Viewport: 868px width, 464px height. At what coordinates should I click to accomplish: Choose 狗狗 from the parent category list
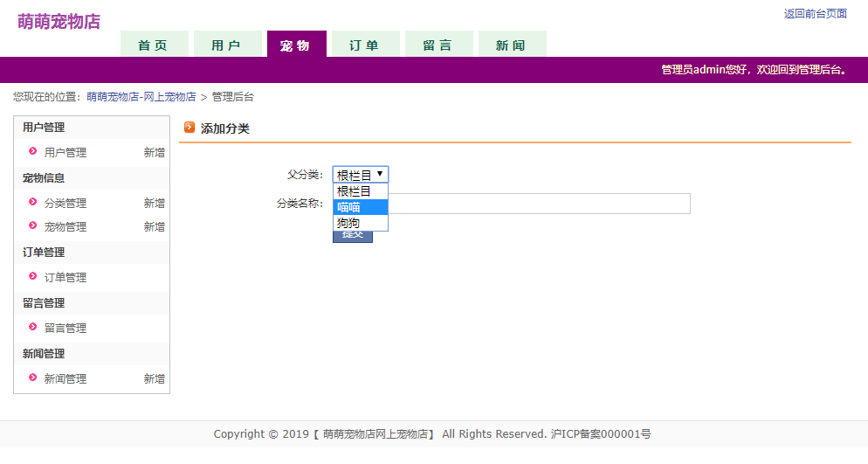click(361, 223)
